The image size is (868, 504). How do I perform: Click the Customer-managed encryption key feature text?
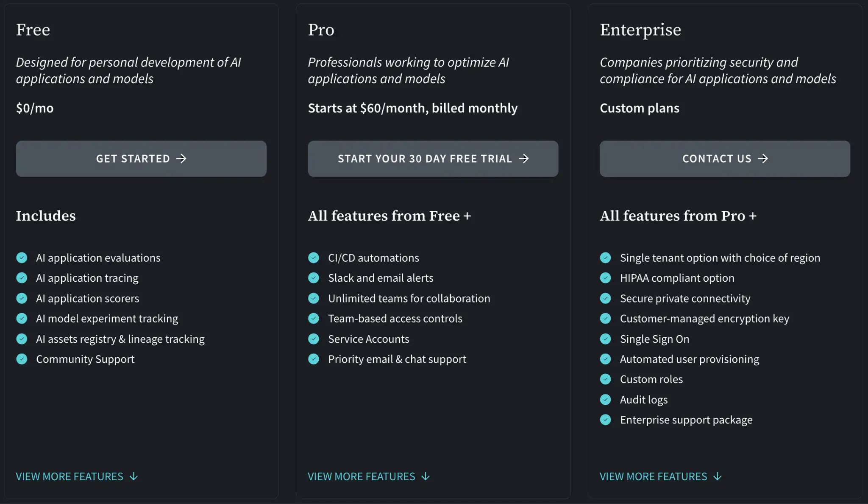click(704, 319)
